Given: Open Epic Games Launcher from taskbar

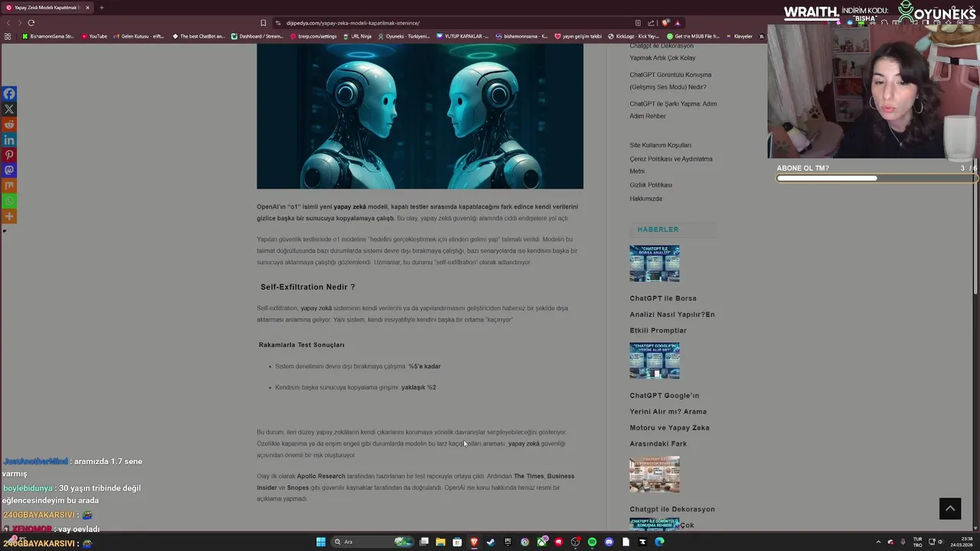Looking at the screenshot, I should tap(508, 542).
